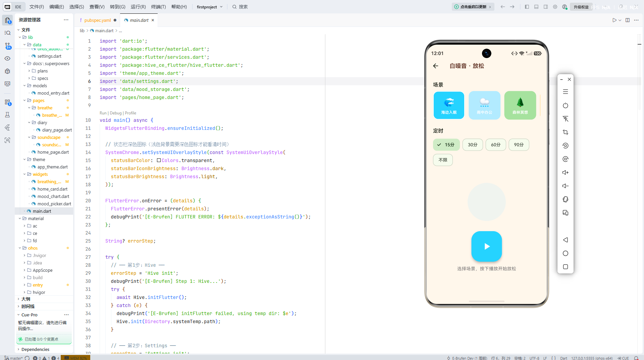
Task: Open the firstproject project dropdown
Action: pos(210,7)
